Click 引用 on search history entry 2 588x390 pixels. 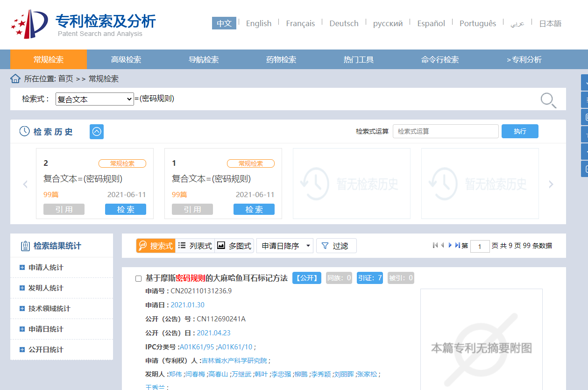64,209
